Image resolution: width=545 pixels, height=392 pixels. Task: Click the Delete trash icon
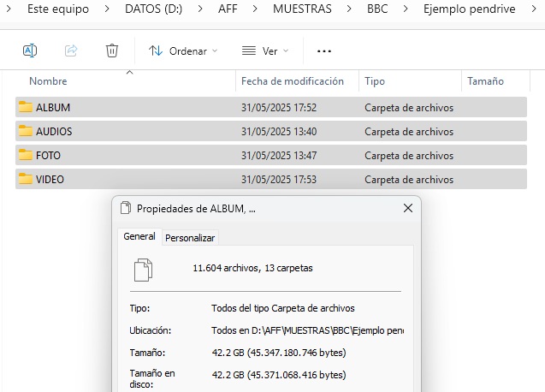(x=112, y=50)
